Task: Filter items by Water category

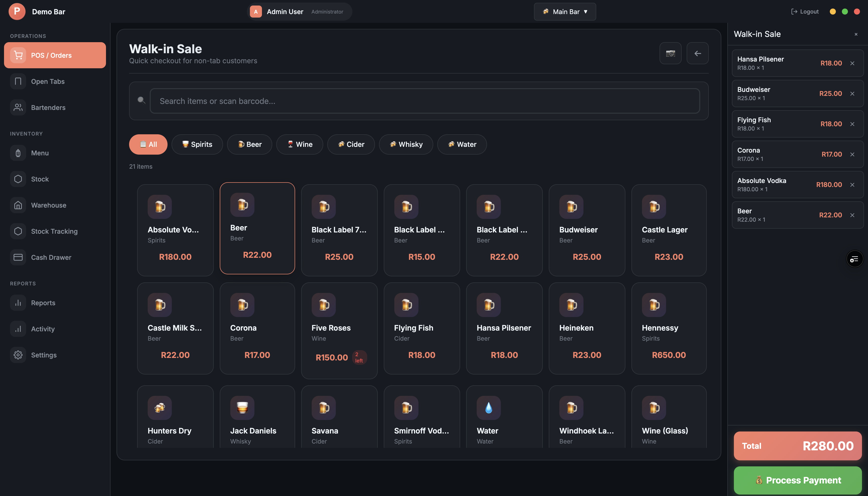Action: (462, 144)
